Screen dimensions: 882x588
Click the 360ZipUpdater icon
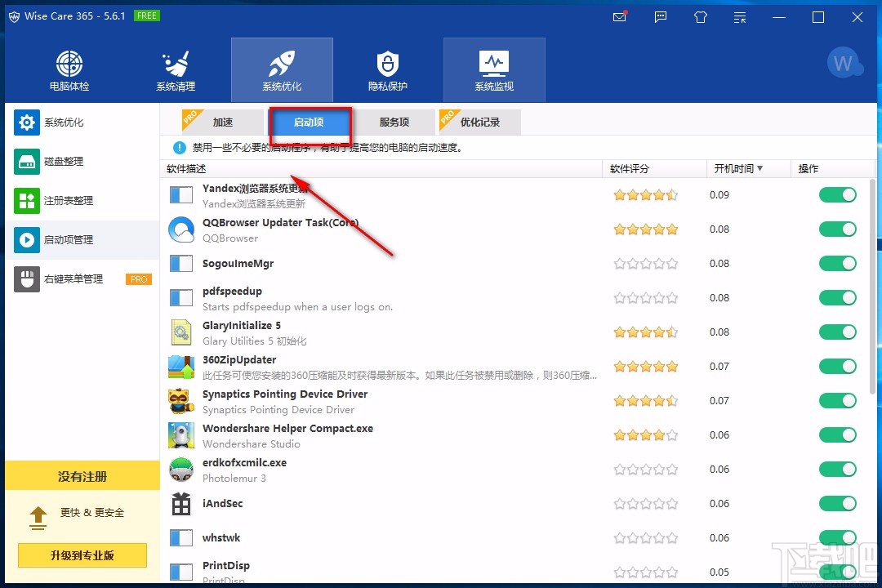click(x=181, y=367)
